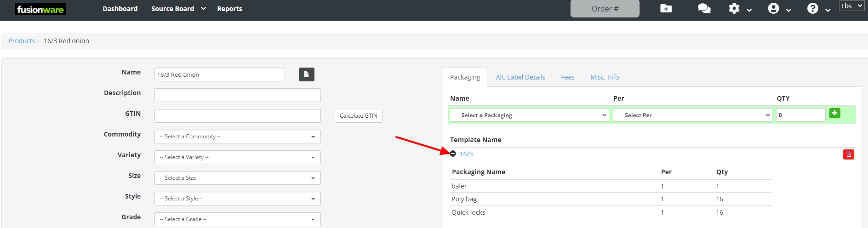Switch to the Fees tab
The height and width of the screenshot is (228, 868).
pos(567,77)
